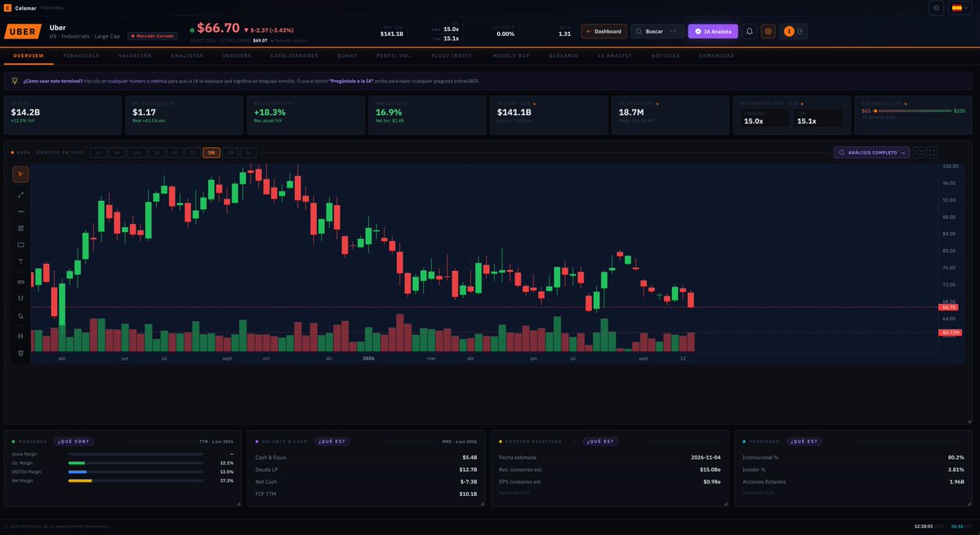Viewport: 980px width, 535px height.
Task: Expand the chart to fullscreen
Action: 933,152
